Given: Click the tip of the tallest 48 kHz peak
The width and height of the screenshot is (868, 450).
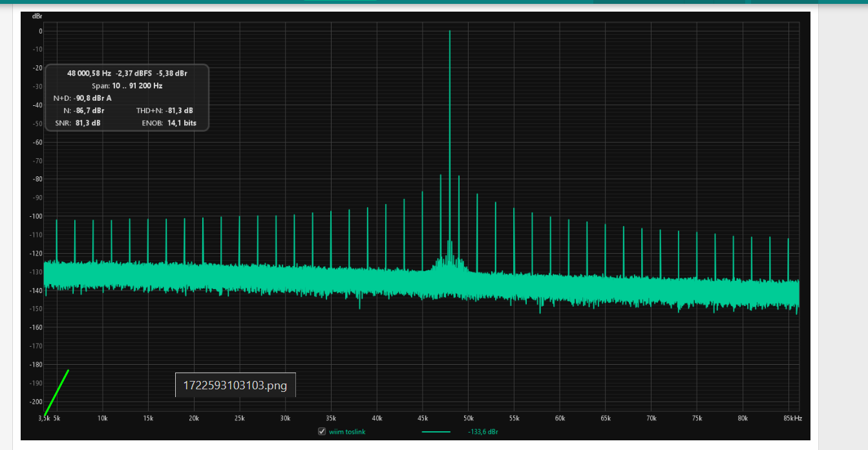Looking at the screenshot, I should (x=450, y=32).
